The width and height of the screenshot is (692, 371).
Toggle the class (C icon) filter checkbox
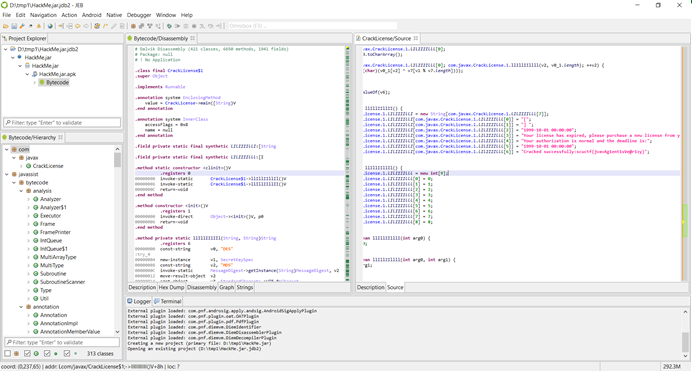27,353
